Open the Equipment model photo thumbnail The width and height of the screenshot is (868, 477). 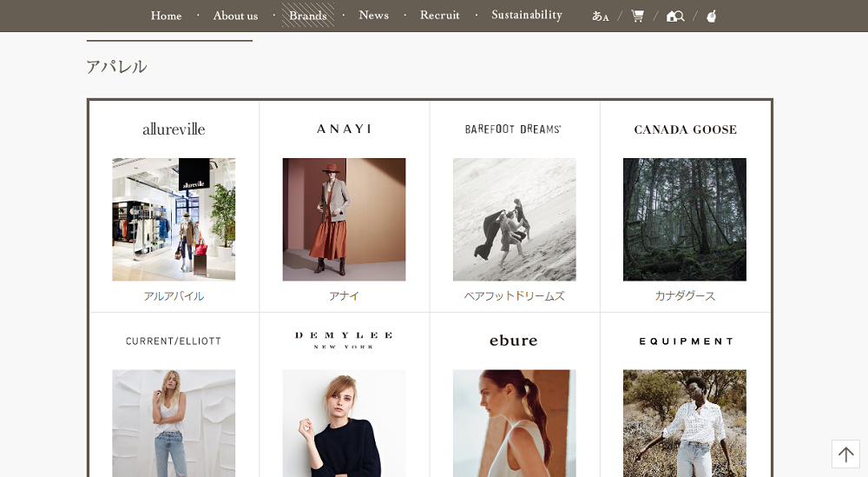[x=685, y=423]
